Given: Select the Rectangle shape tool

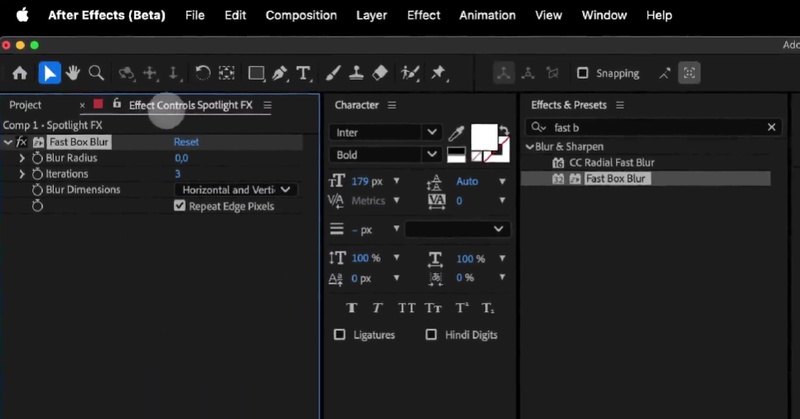Looking at the screenshot, I should coord(256,73).
